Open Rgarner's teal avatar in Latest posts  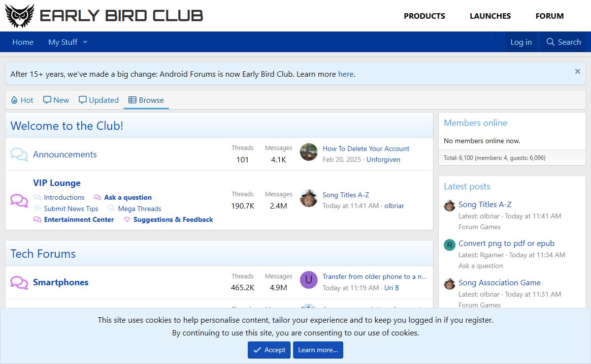[x=449, y=245]
